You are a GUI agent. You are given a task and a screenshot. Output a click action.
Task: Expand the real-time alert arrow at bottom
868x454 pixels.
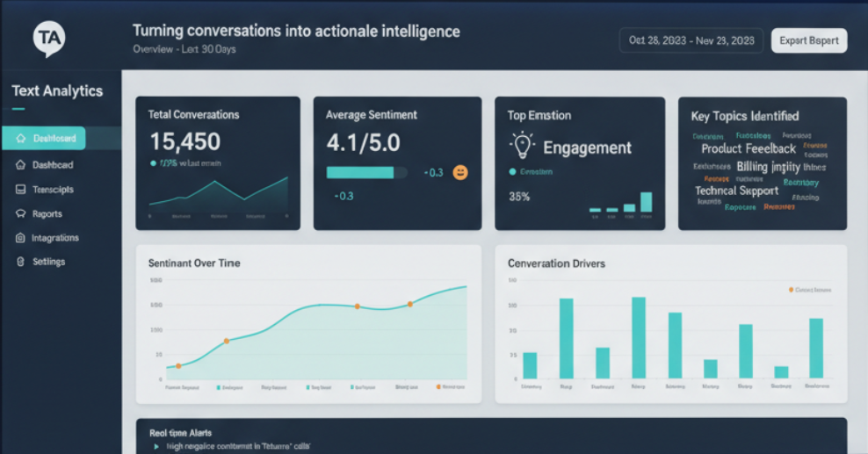[156, 446]
